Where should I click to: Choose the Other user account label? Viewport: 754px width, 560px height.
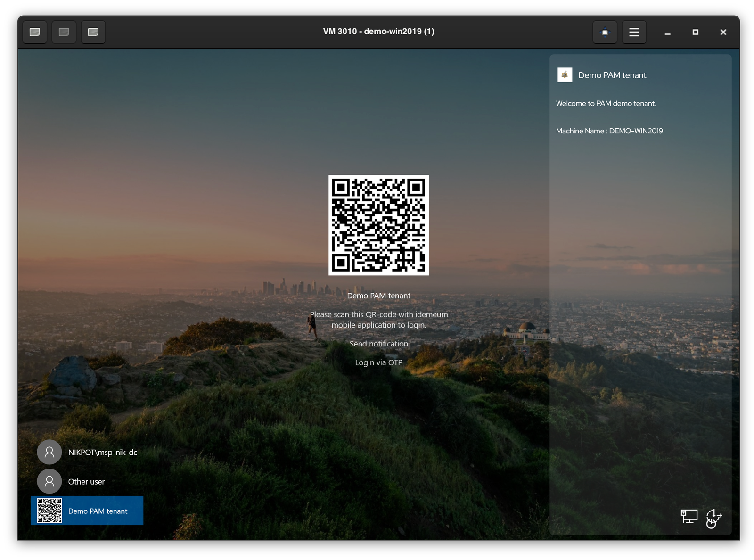coord(87,482)
